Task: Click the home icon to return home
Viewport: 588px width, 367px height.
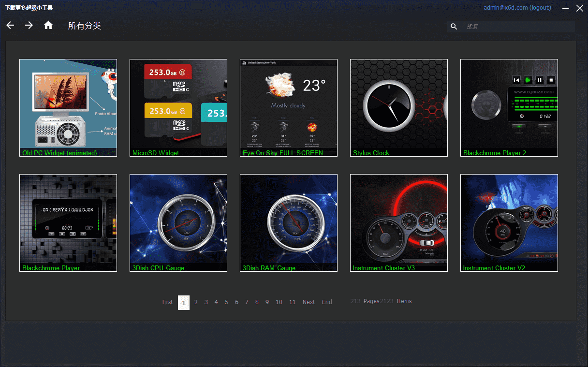Action: (48, 25)
